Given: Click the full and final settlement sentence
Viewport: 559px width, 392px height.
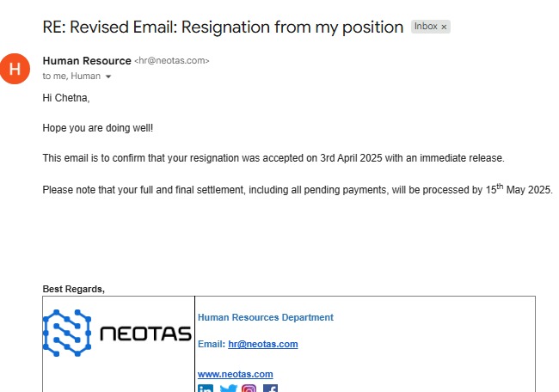Looking at the screenshot, I should [297, 189].
